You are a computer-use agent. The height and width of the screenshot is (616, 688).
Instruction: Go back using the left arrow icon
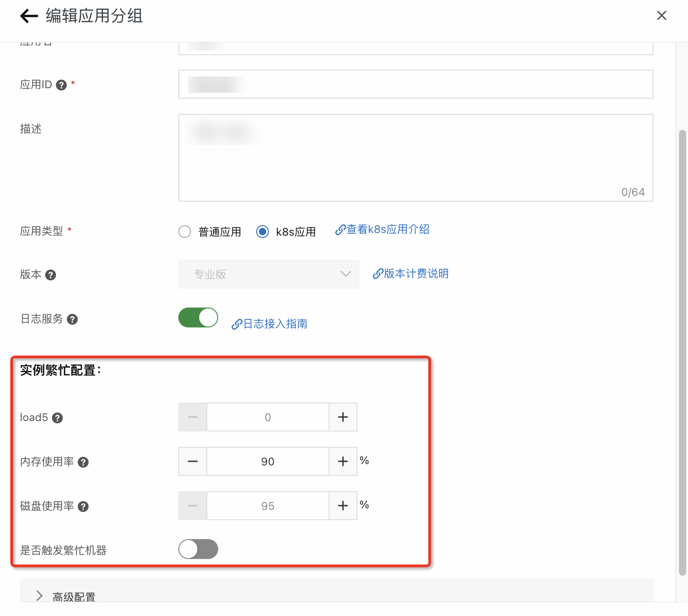point(29,16)
